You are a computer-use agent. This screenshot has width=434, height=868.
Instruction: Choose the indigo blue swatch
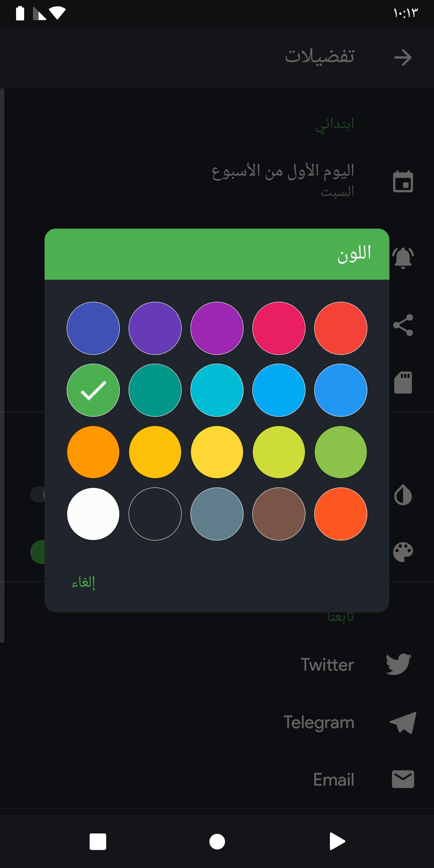pyautogui.click(x=93, y=328)
